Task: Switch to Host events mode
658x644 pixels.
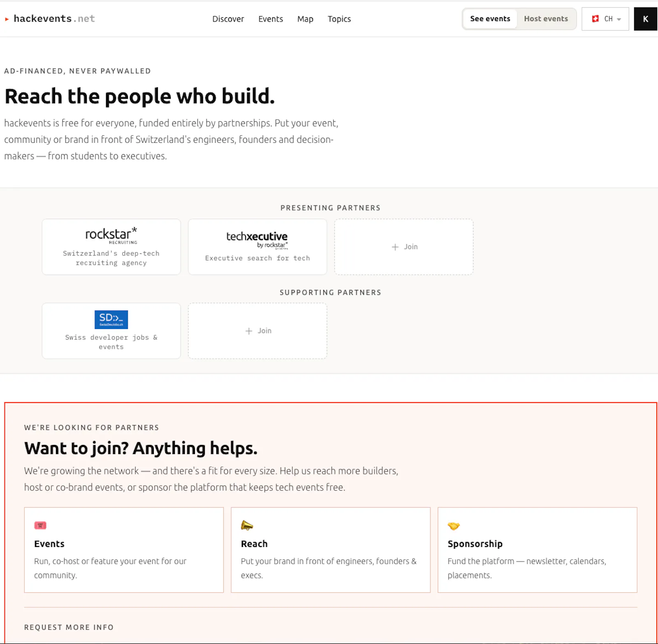Action: tap(546, 19)
